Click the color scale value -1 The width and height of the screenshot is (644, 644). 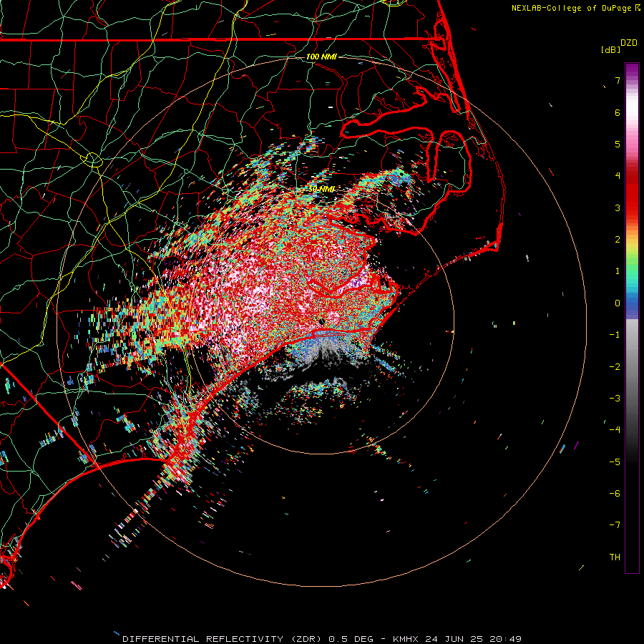[615, 335]
